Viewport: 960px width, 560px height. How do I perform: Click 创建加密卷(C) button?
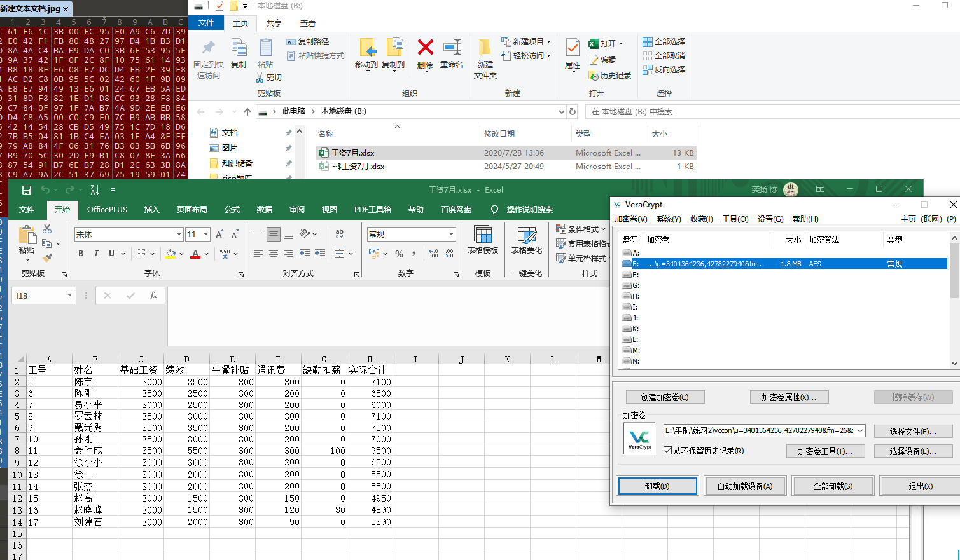pyautogui.click(x=665, y=397)
